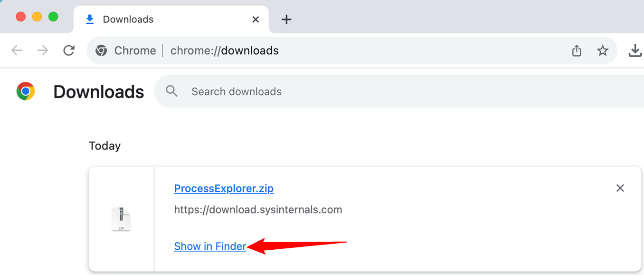Open a new tab with the plus button
Image resolution: width=644 pixels, height=275 pixels.
[286, 19]
